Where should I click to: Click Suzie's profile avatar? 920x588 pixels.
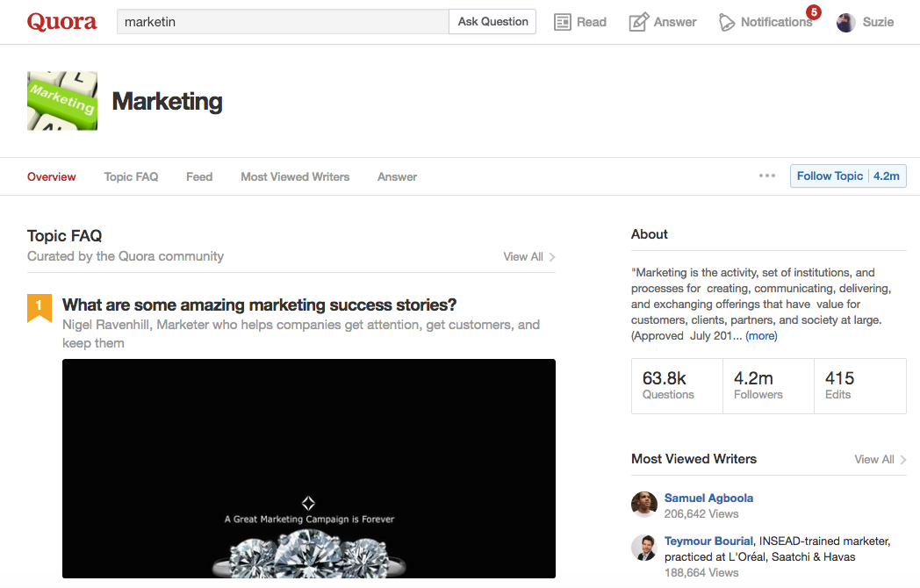pyautogui.click(x=845, y=22)
